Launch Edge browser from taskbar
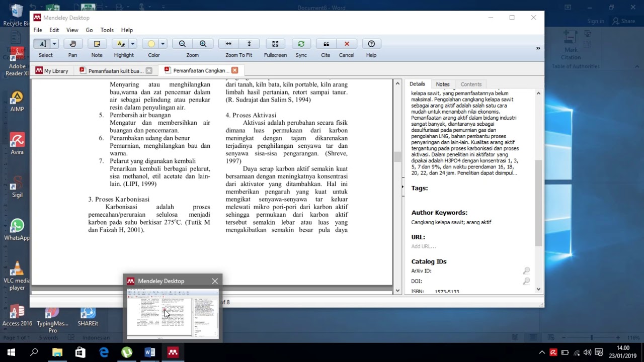Image resolution: width=644 pixels, height=362 pixels. click(104, 352)
